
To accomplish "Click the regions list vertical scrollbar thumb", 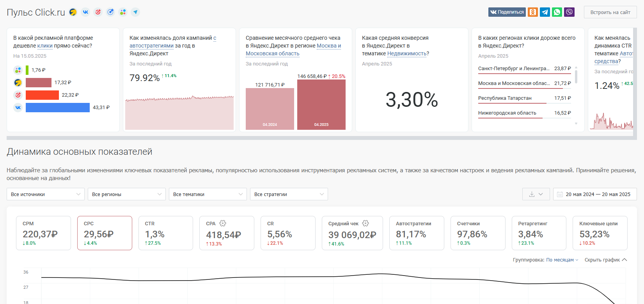I will pyautogui.click(x=576, y=76).
